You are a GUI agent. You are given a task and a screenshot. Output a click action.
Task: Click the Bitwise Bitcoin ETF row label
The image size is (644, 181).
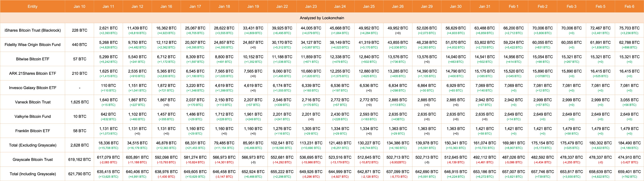(33, 59)
